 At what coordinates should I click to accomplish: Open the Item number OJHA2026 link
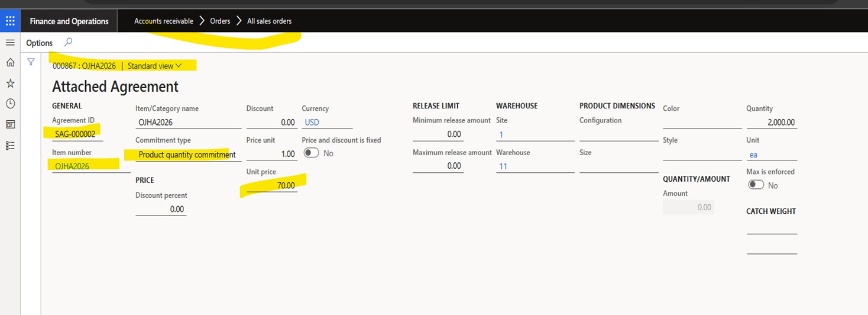coord(72,166)
